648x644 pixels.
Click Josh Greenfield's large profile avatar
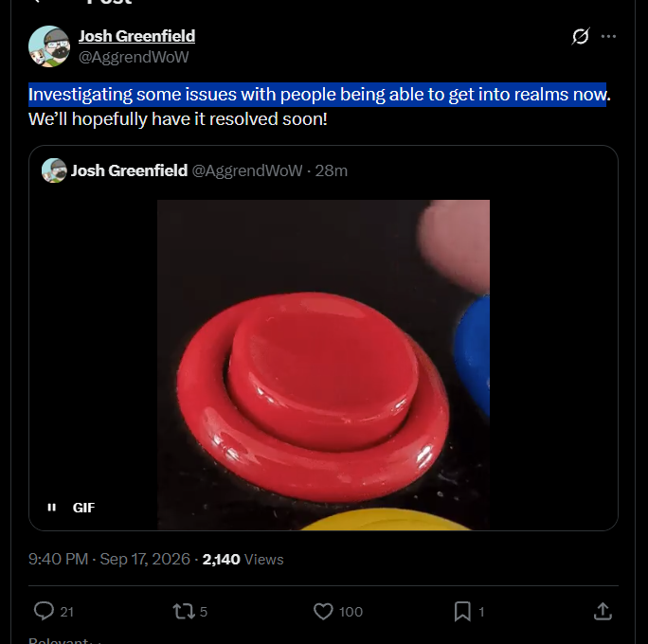(x=49, y=46)
